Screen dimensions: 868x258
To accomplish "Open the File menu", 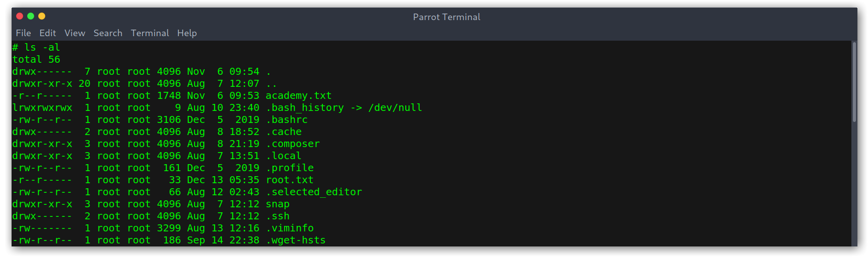I will 23,33.
